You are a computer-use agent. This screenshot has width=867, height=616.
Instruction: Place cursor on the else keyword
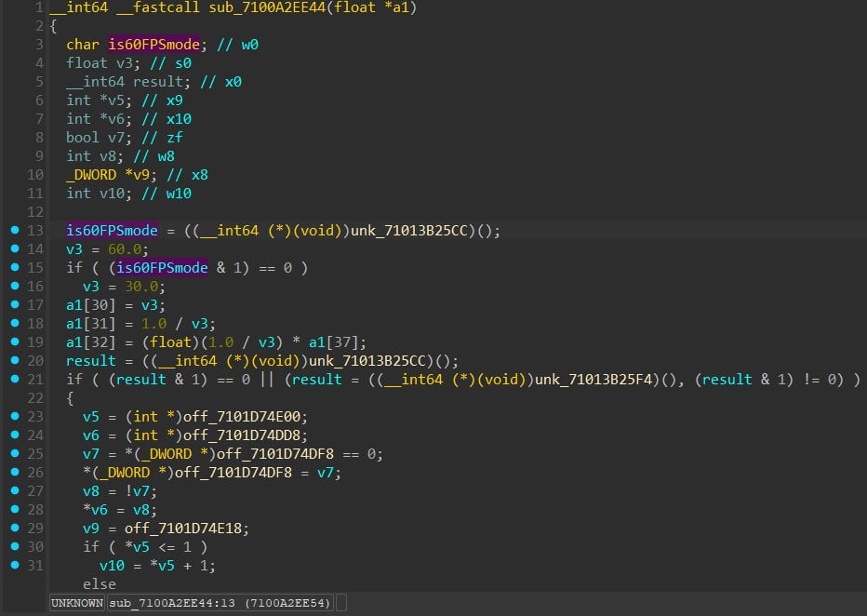pos(100,584)
